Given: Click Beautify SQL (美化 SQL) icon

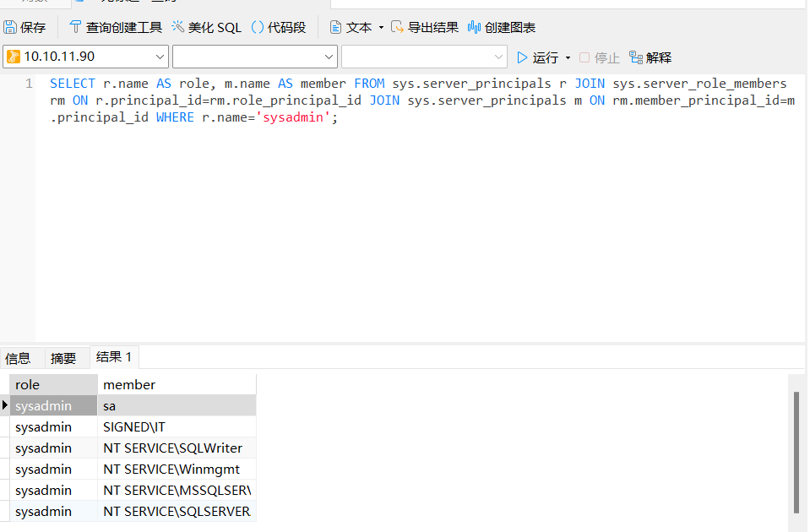Looking at the screenshot, I should click(x=178, y=28).
